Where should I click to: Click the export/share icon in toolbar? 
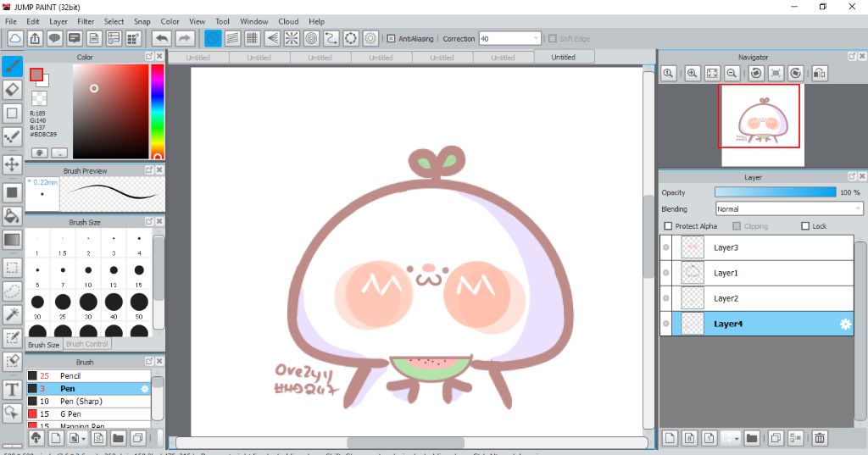pyautogui.click(x=35, y=38)
